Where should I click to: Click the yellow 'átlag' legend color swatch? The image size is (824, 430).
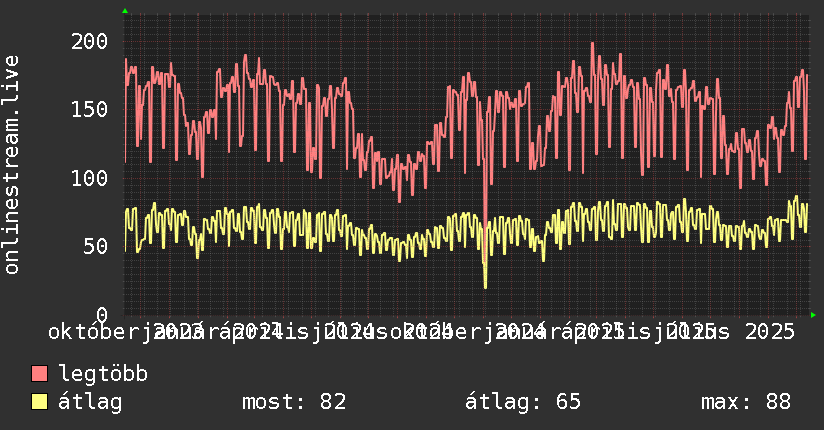(x=39, y=402)
